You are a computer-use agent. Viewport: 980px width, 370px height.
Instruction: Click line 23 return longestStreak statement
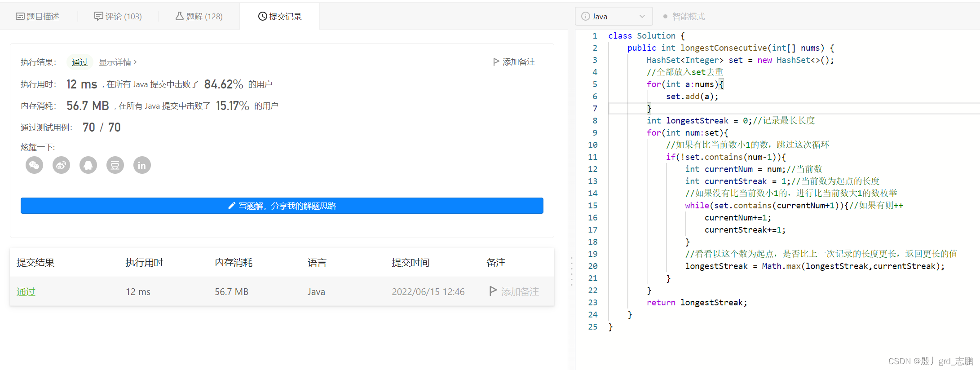(697, 302)
